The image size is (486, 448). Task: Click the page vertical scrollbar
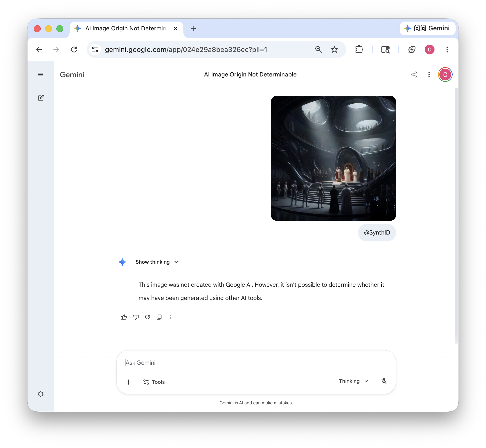[x=456, y=216]
